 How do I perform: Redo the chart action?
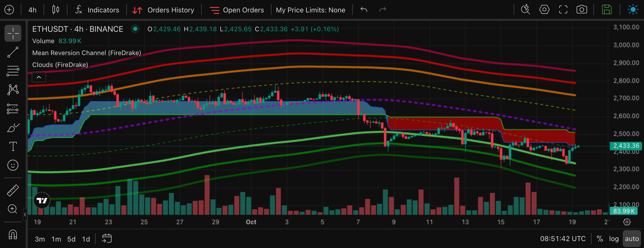point(382,10)
